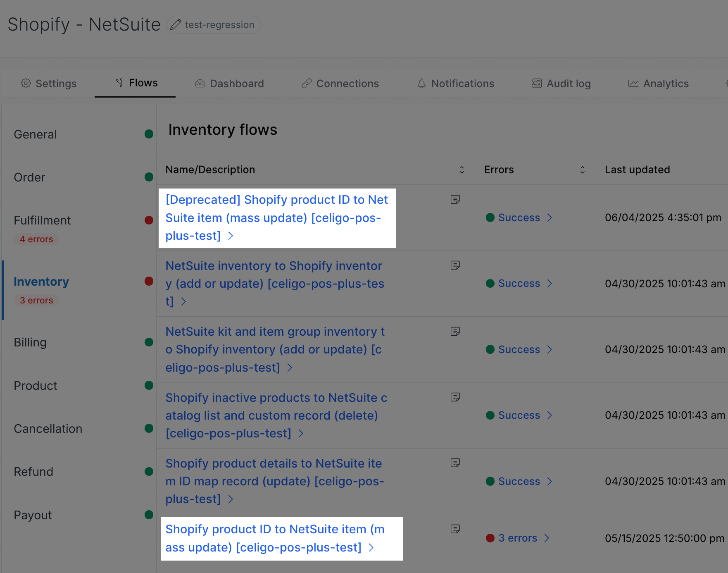Sort the Errors column with its sort chevrons
Screen dimensions: 728x573
click(582, 170)
